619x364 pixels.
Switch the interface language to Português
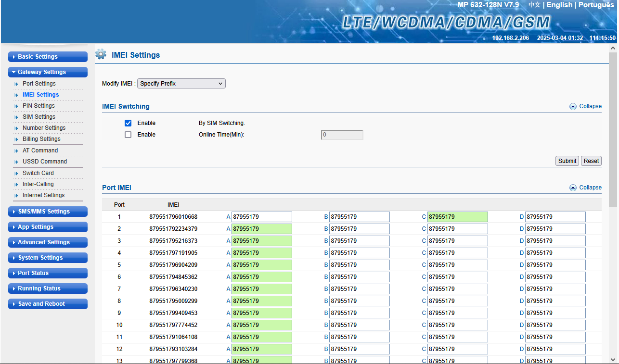[596, 5]
